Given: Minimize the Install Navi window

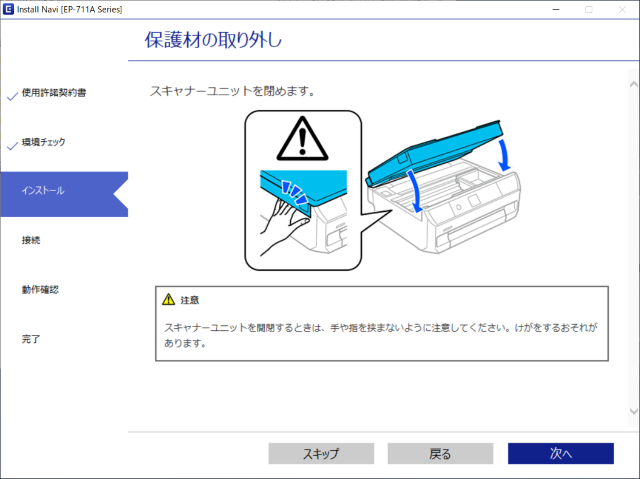Looking at the screenshot, I should [556, 9].
